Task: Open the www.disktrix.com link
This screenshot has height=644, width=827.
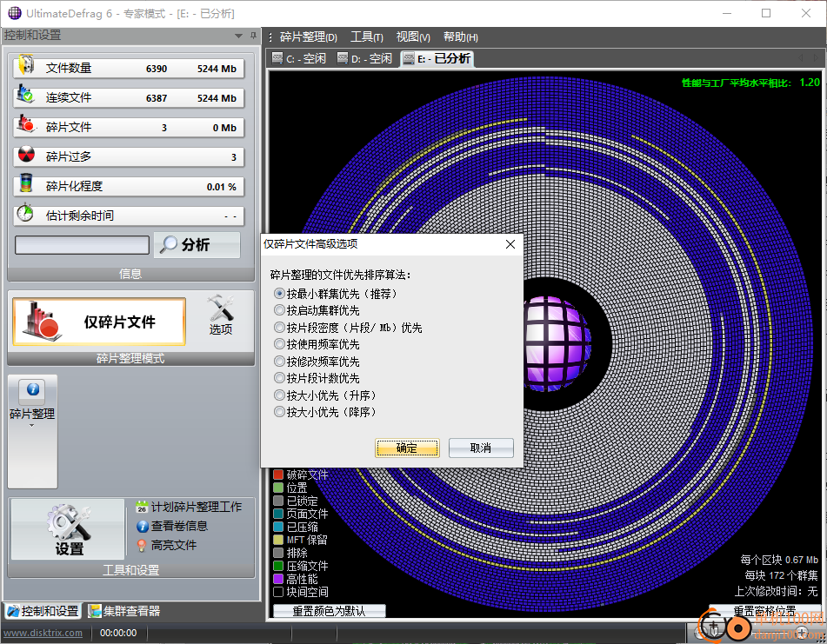Action: click(43, 633)
